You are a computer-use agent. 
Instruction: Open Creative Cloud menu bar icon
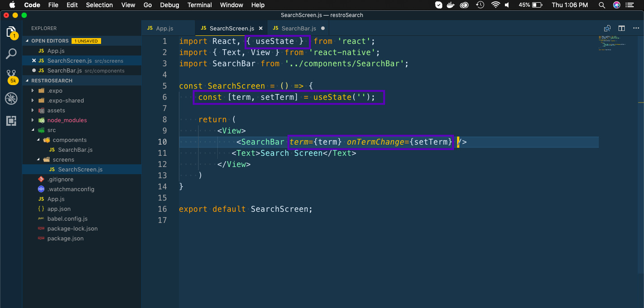point(465,5)
